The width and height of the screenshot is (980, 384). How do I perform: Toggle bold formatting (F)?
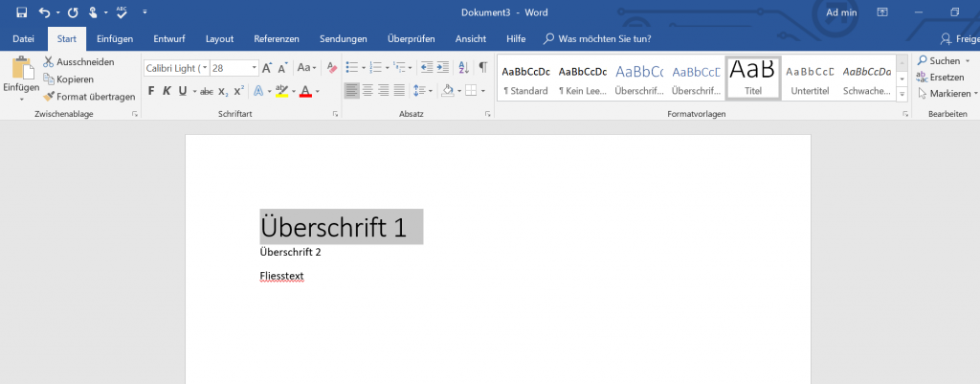tap(151, 91)
